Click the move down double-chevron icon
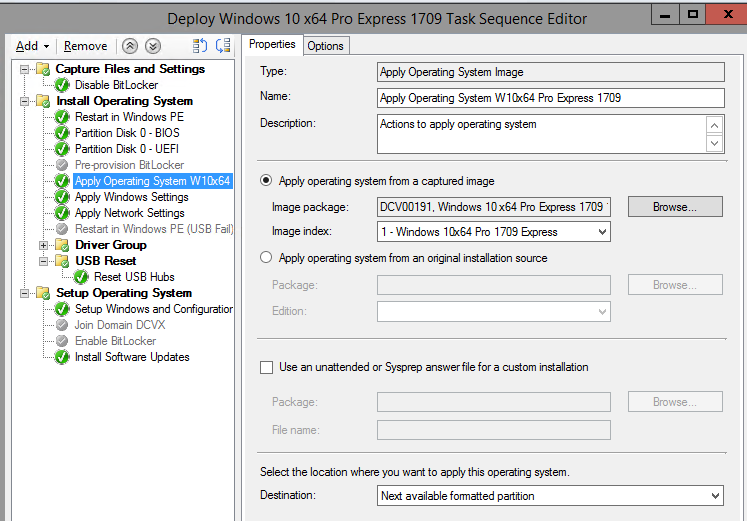Viewport: 747px width, 521px height. [x=152, y=46]
